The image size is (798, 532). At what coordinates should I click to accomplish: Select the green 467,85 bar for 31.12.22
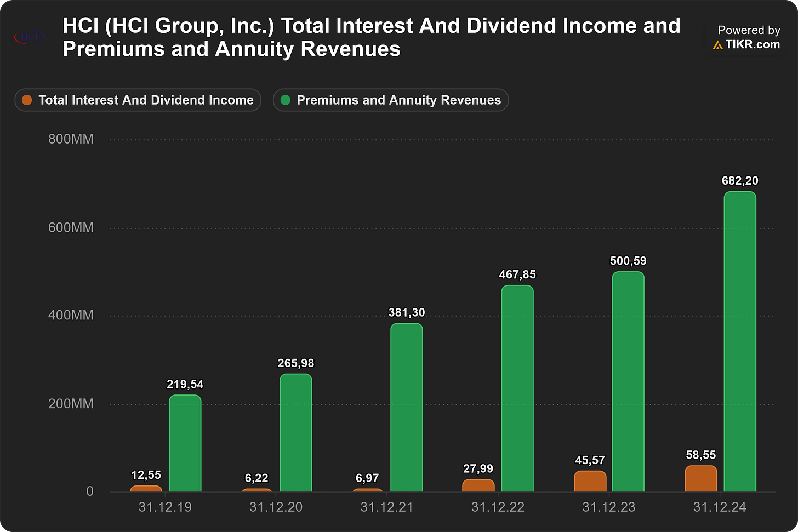point(517,388)
